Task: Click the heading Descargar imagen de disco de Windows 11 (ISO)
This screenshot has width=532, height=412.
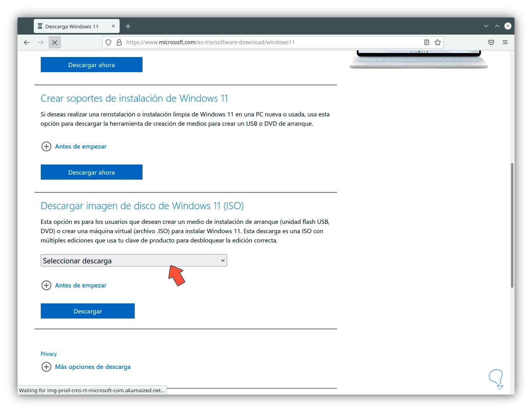Action: 142,206
